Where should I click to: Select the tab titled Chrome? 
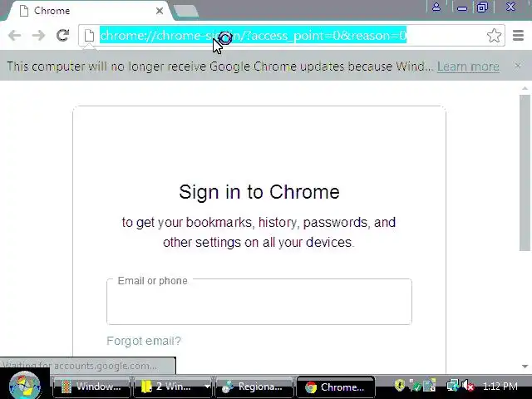click(x=90, y=11)
